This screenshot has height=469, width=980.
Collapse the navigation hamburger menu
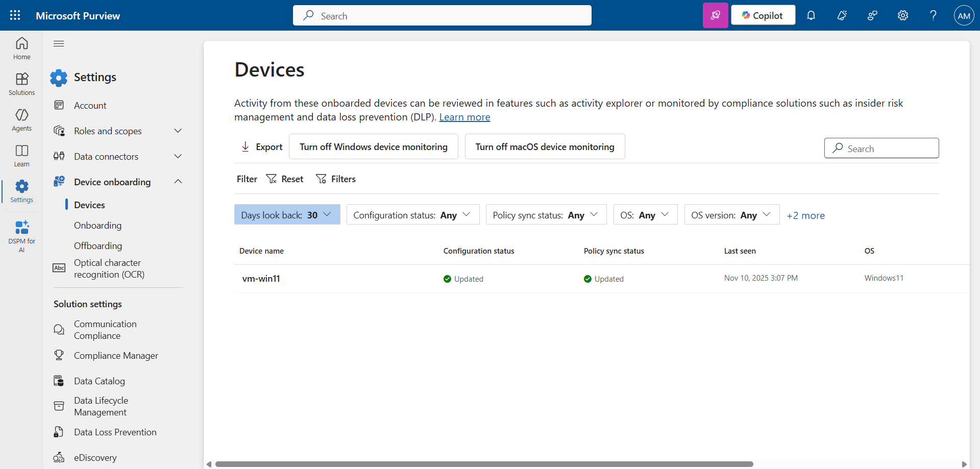[x=59, y=44]
